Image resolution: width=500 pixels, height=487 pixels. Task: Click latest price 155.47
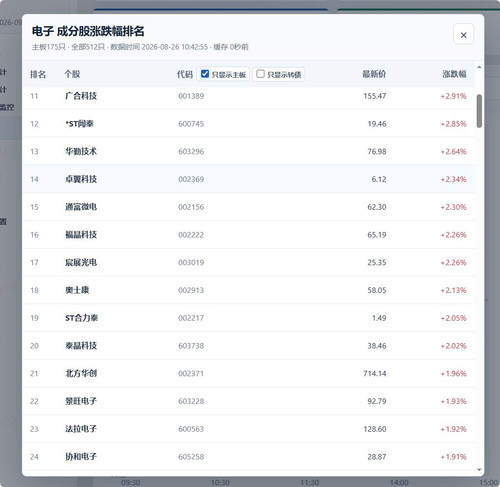tap(375, 96)
